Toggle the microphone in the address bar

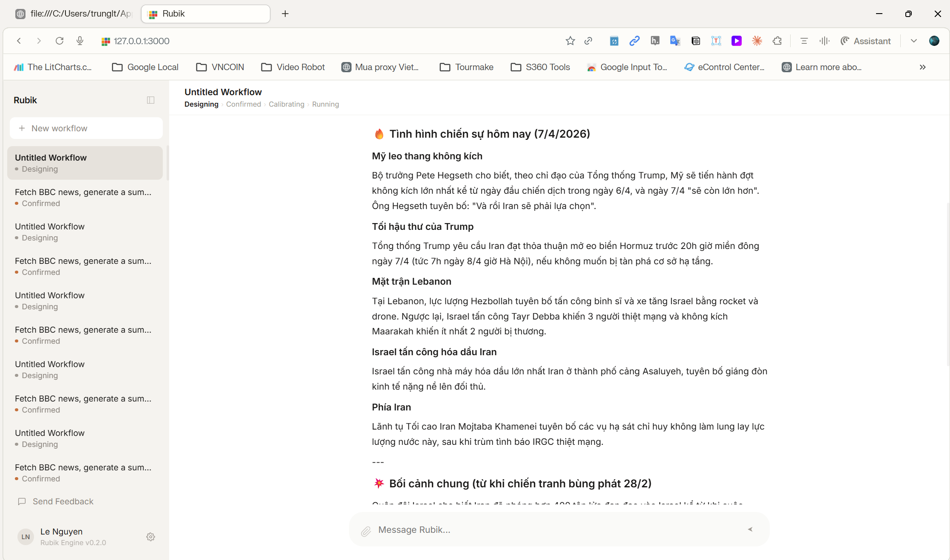coord(80,41)
